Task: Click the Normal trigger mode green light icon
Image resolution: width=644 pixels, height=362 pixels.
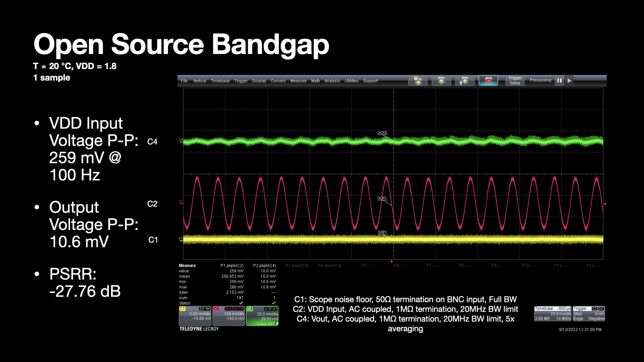Action: coord(441,80)
